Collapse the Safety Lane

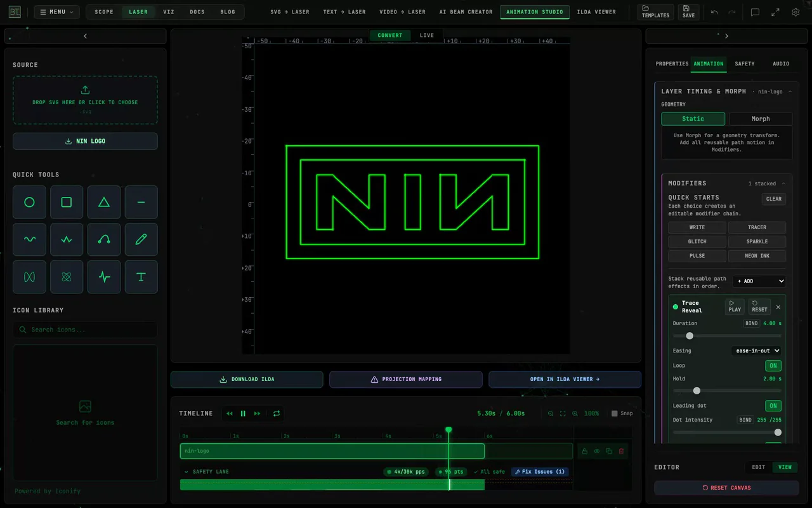coord(187,472)
